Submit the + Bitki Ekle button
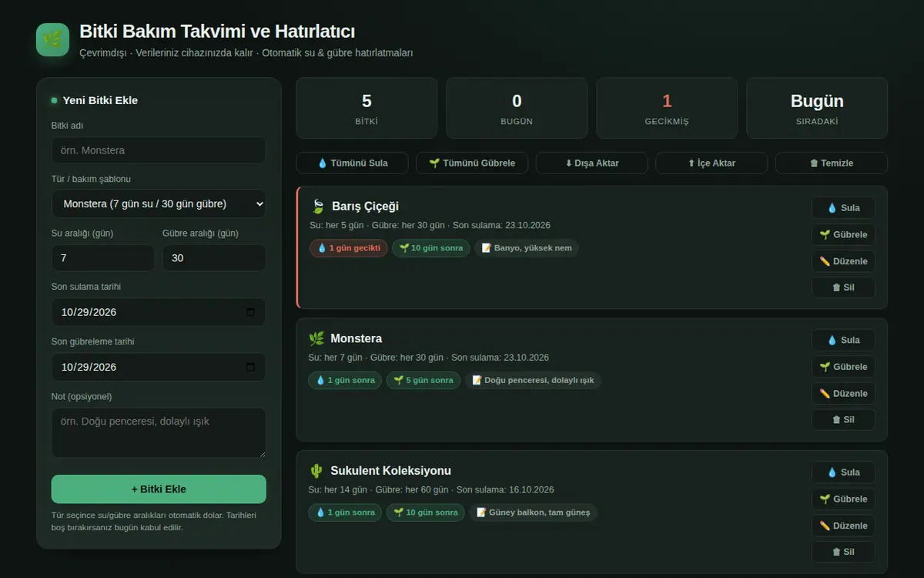The width and height of the screenshot is (924, 578). pos(159,489)
